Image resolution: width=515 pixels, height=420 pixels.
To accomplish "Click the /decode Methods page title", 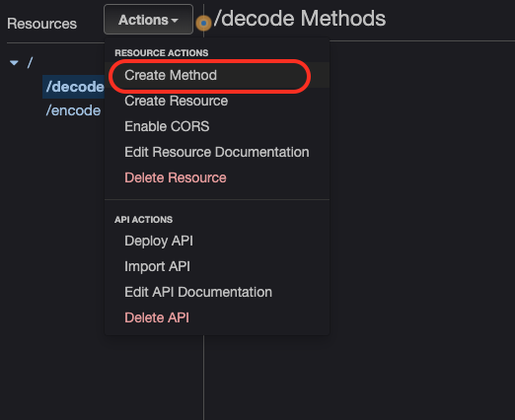I will click(x=300, y=18).
